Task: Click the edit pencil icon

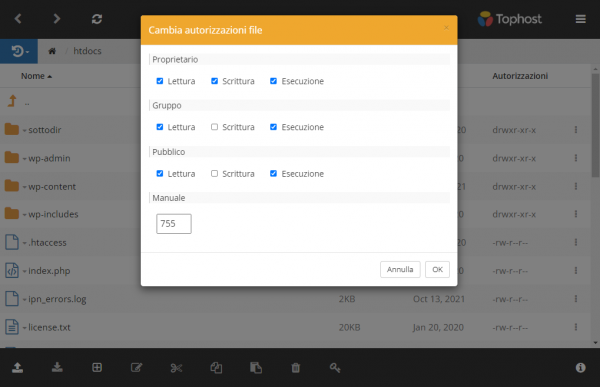Action: (137, 367)
